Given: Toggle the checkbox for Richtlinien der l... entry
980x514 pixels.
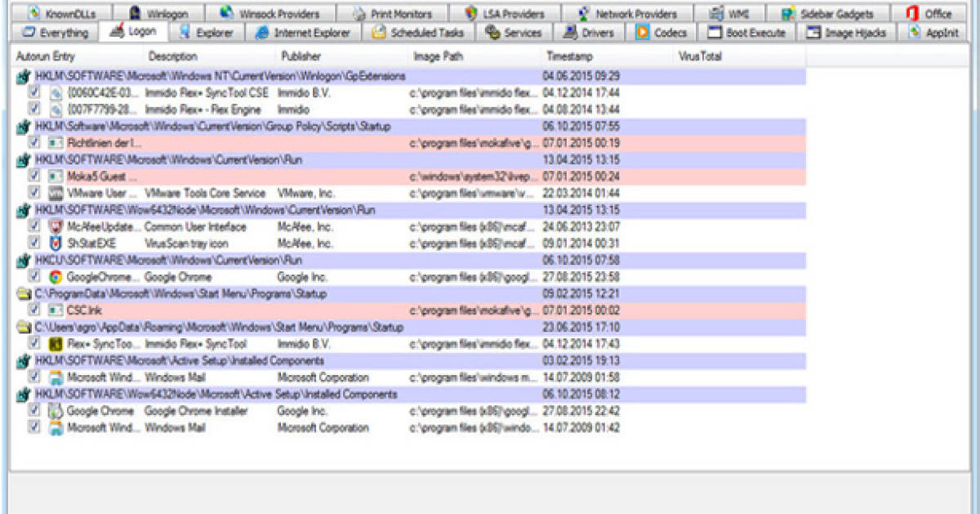Looking at the screenshot, I should click(x=34, y=143).
